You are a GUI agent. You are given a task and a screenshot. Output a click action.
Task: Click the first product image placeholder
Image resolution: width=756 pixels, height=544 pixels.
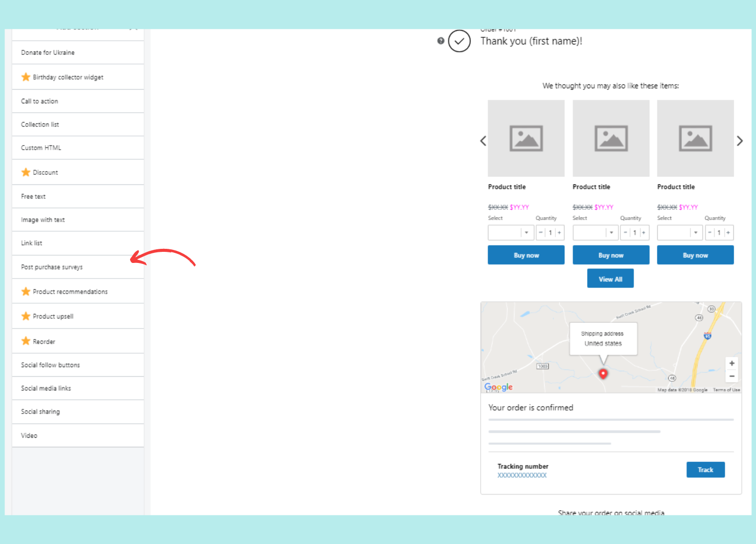click(526, 139)
